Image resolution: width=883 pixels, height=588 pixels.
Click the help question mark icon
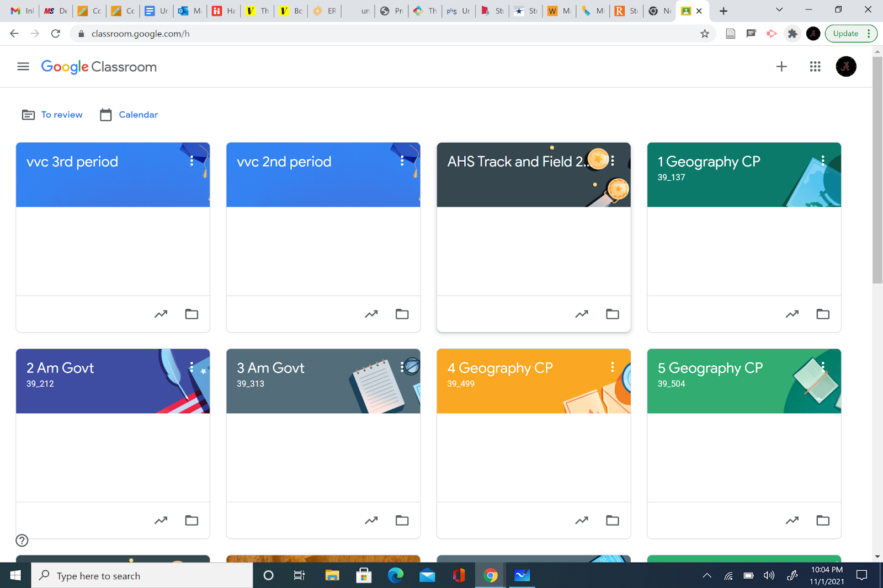tap(22, 541)
